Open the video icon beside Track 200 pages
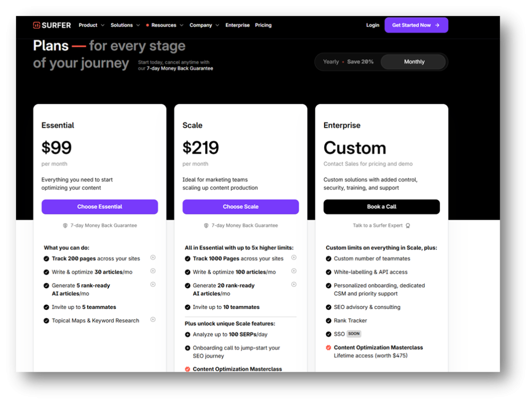The image size is (532, 404). point(153,257)
